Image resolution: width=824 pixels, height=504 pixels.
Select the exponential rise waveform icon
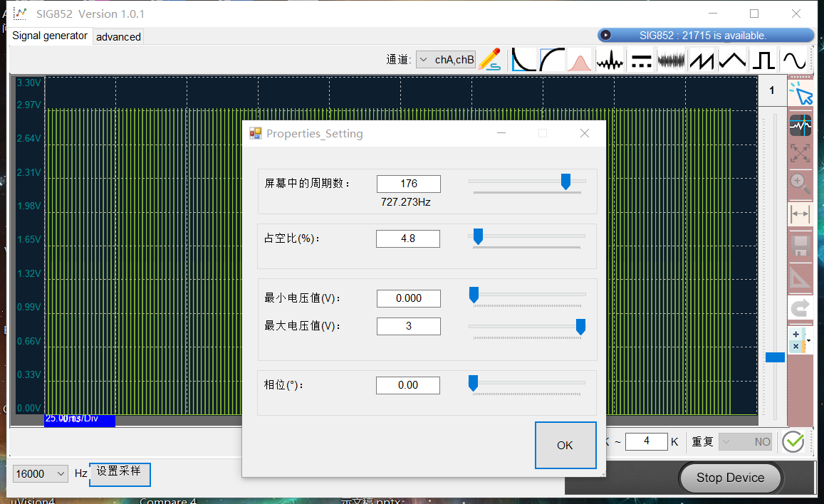pos(552,59)
